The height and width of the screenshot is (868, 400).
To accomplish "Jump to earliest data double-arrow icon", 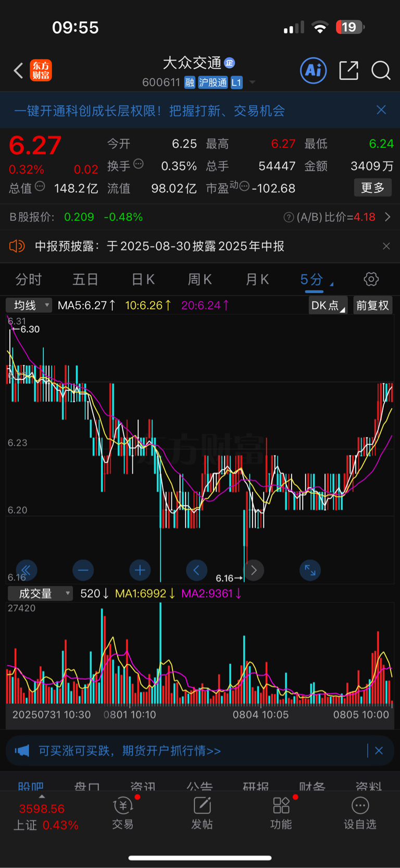I will click(26, 570).
